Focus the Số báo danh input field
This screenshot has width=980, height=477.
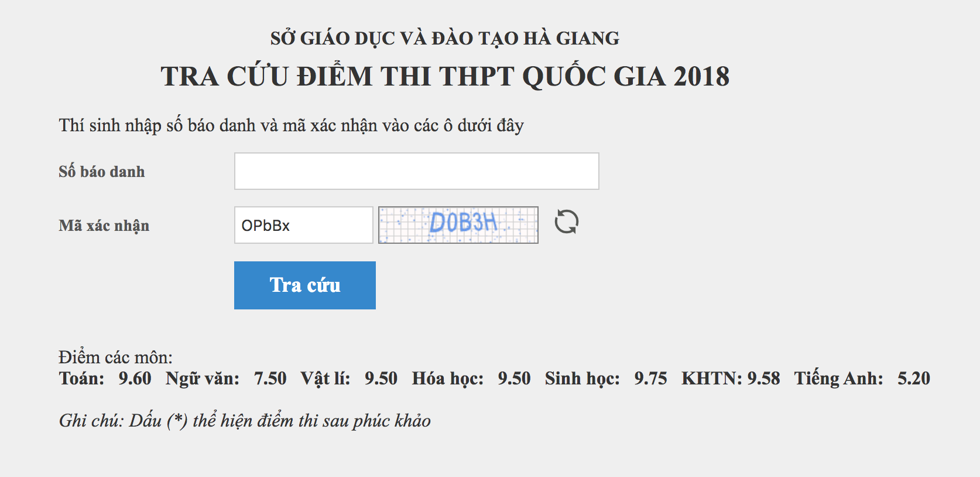[x=417, y=171]
